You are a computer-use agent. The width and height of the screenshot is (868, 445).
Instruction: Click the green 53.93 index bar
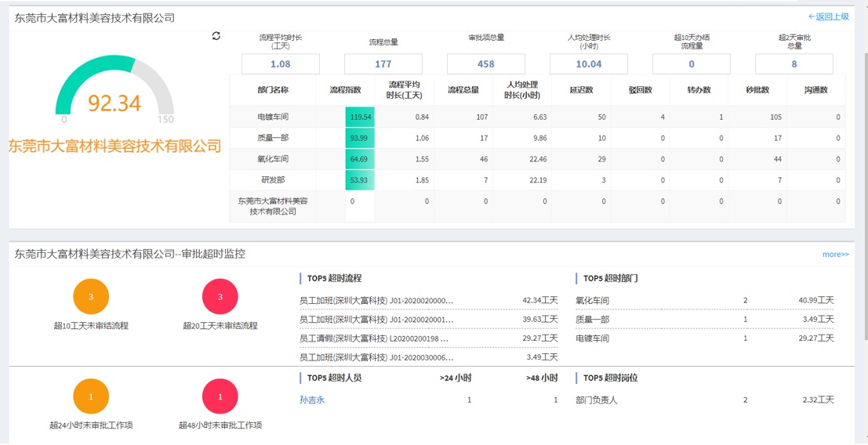(x=360, y=180)
